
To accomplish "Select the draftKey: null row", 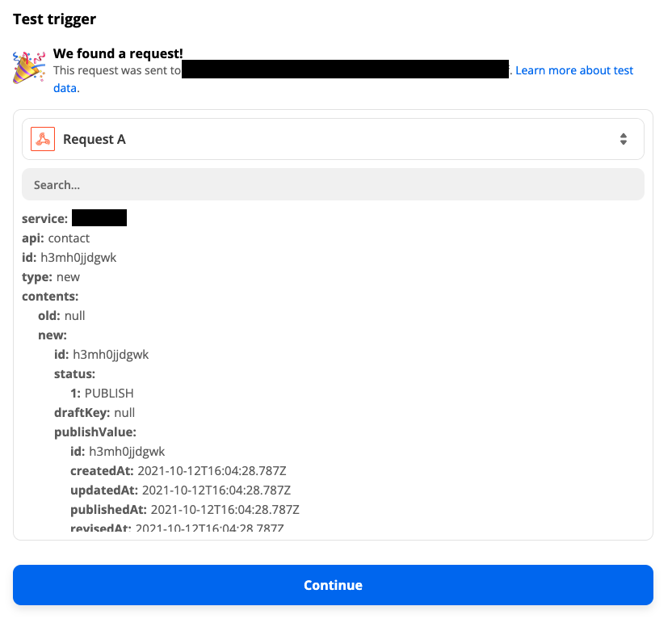I will click(94, 413).
